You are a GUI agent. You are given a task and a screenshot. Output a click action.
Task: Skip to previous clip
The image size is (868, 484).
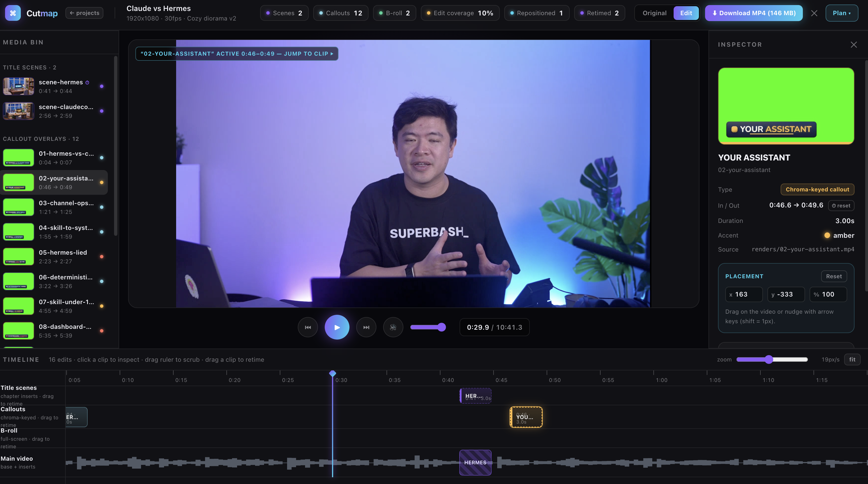click(x=308, y=327)
